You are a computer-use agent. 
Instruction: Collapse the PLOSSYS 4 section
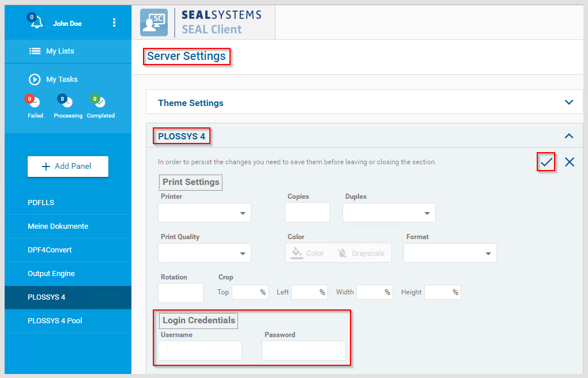point(569,136)
